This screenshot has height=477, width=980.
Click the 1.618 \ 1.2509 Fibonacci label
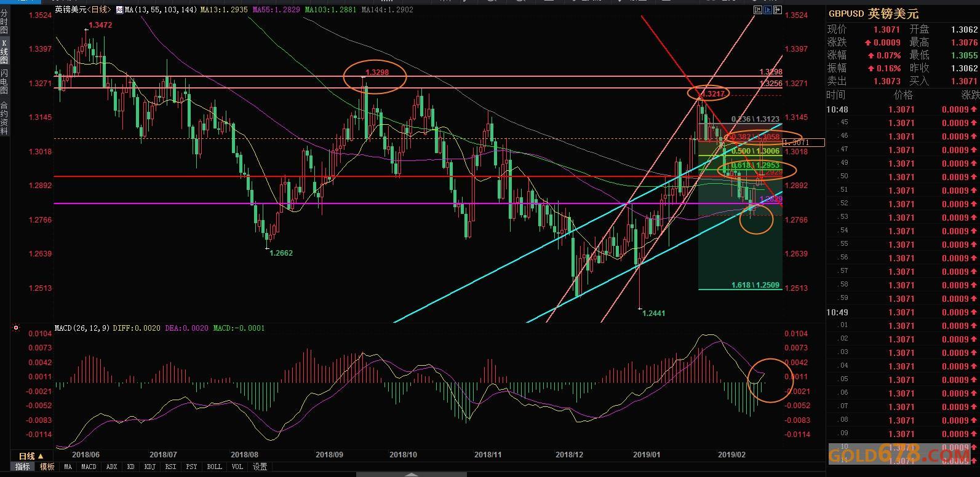756,285
